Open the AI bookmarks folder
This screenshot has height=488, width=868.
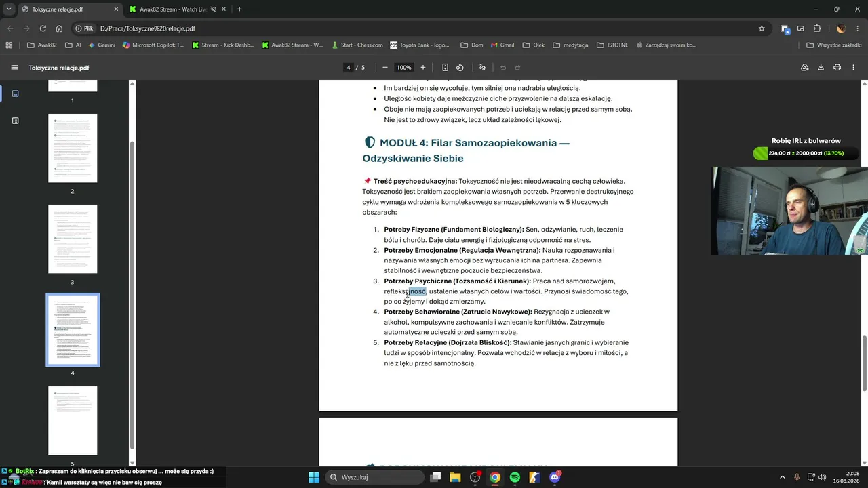(73, 45)
